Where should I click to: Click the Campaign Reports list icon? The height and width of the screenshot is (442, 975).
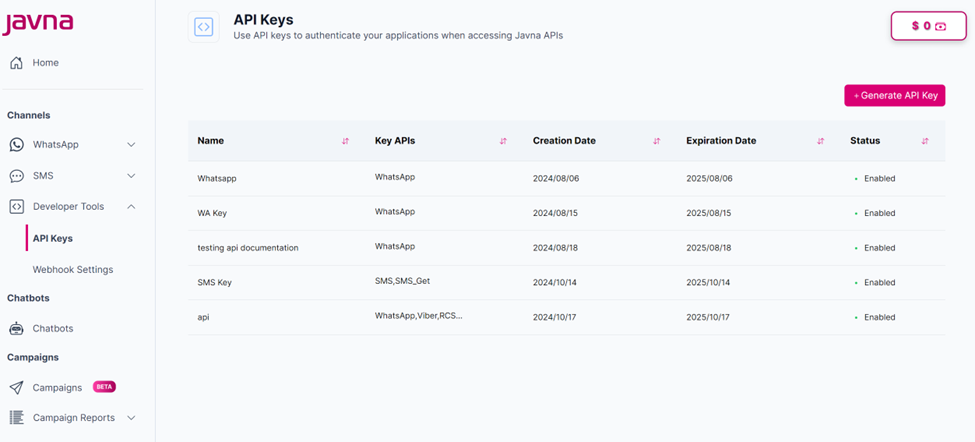(x=17, y=418)
